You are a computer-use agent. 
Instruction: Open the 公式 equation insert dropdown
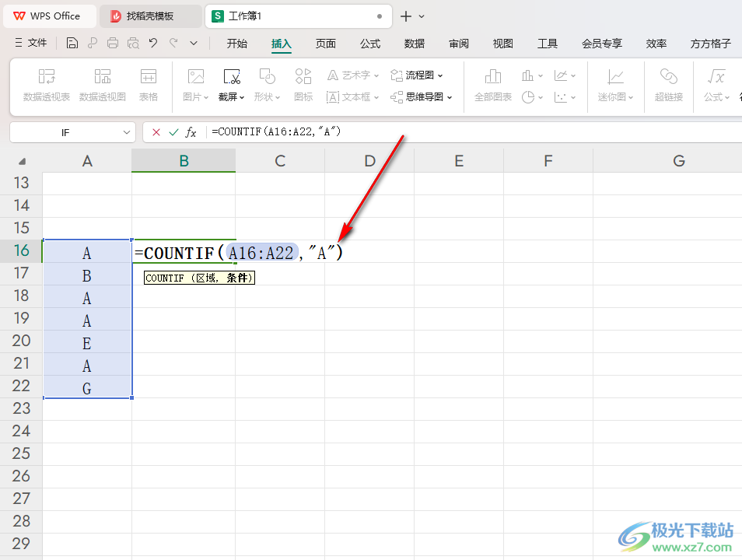point(716,86)
